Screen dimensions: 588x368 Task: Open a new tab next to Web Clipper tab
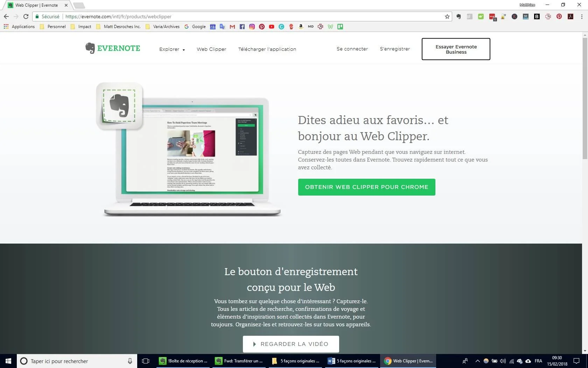[79, 5]
